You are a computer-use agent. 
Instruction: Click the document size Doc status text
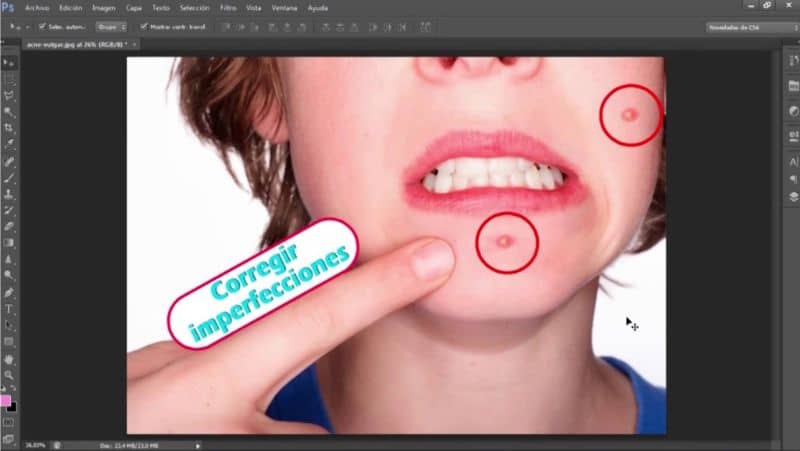click(x=129, y=446)
